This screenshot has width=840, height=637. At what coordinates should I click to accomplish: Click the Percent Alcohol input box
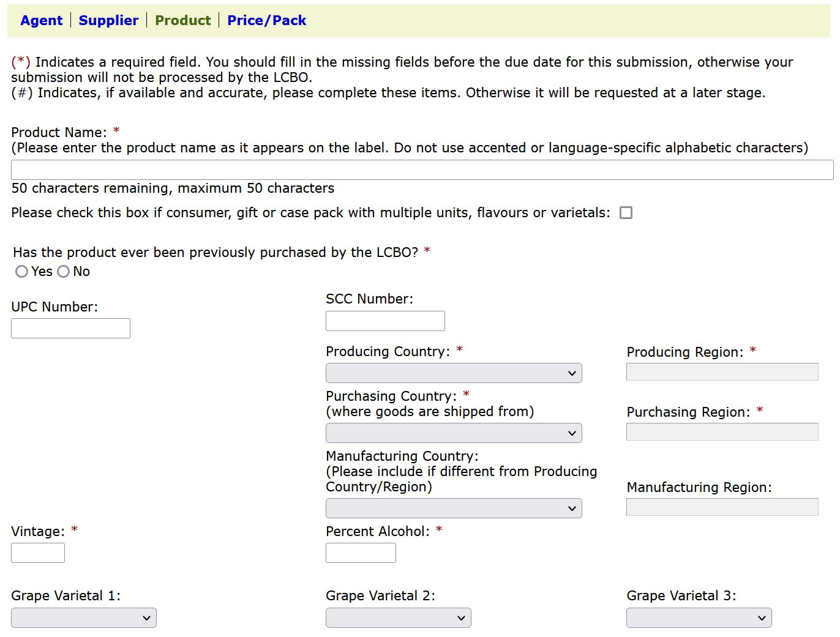(x=361, y=553)
